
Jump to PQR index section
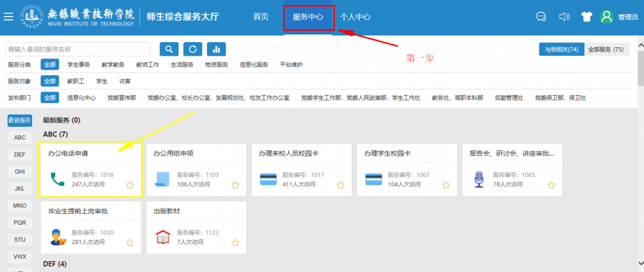click(x=20, y=223)
